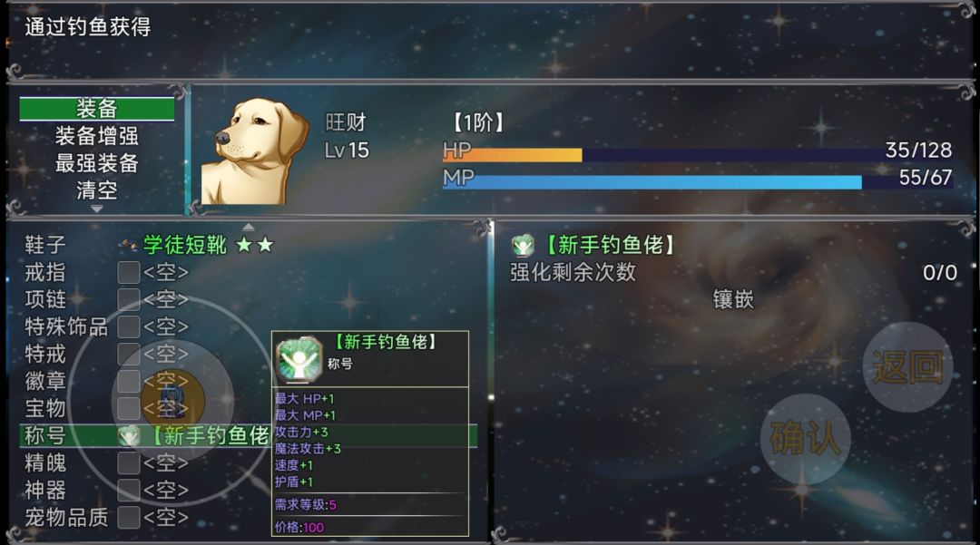
Task: Tap the round 返回 back button
Action: (x=907, y=367)
